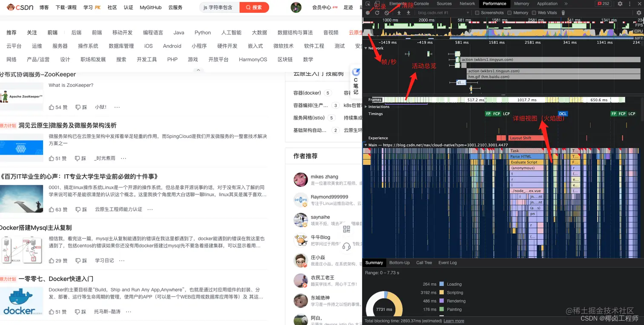Viewport: 644px width, 325px height.
Task: Load a profile with the upload arrow
Action: [x=399, y=13]
